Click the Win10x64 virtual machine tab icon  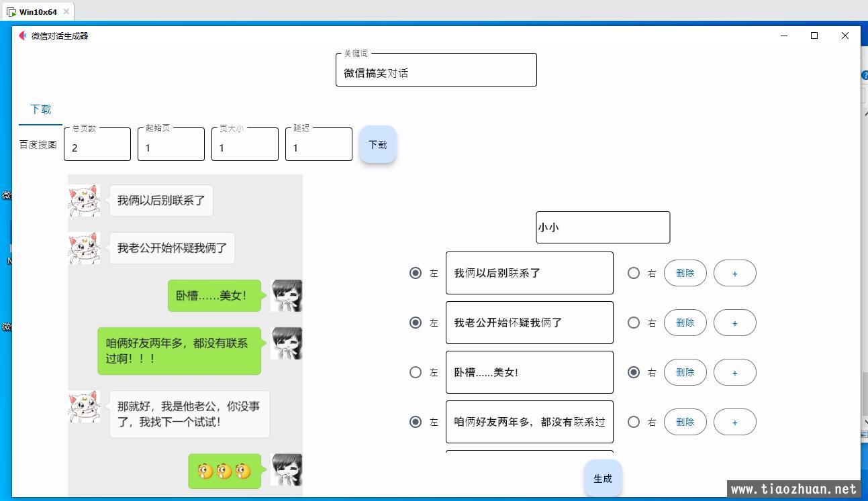pos(11,12)
